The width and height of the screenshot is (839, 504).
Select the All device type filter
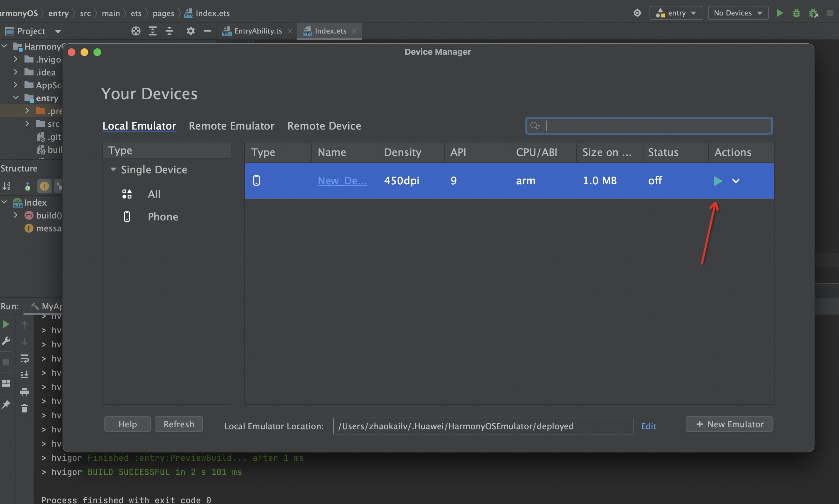tap(154, 194)
